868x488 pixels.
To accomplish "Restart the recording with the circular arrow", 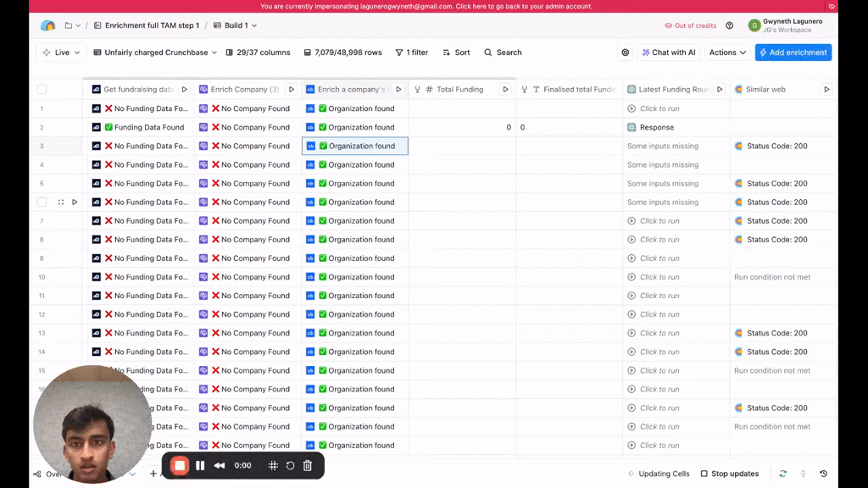I will 290,465.
